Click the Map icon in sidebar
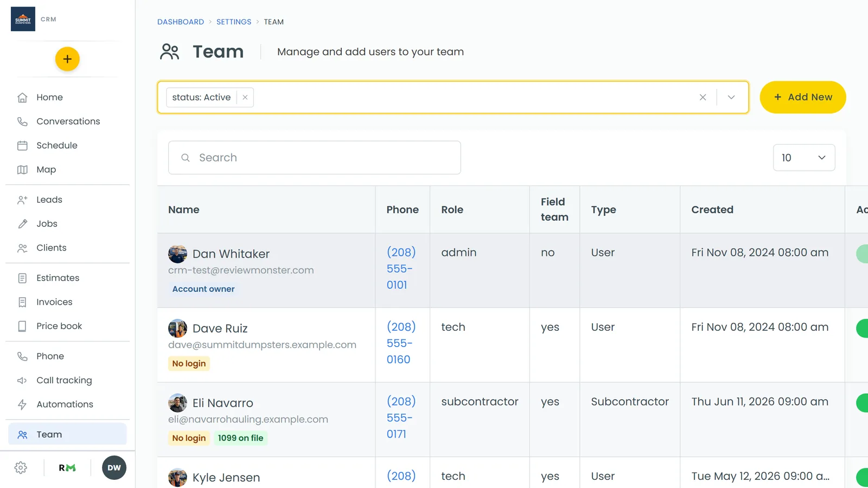Screen dimensions: 868x488 (22, 170)
